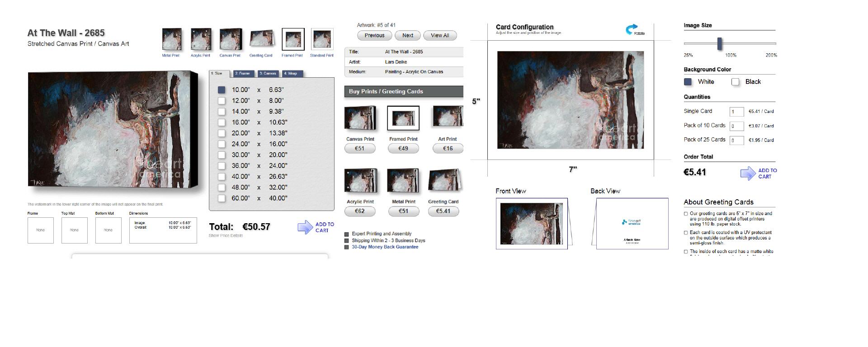The image size is (868, 347).
Task: Select the Metal Print thumbnail icon
Action: point(172,39)
